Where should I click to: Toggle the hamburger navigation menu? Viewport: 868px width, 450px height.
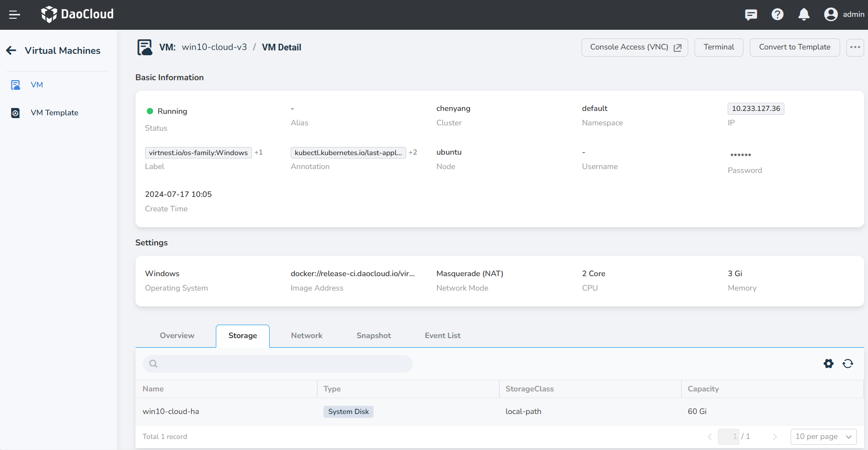pos(14,15)
